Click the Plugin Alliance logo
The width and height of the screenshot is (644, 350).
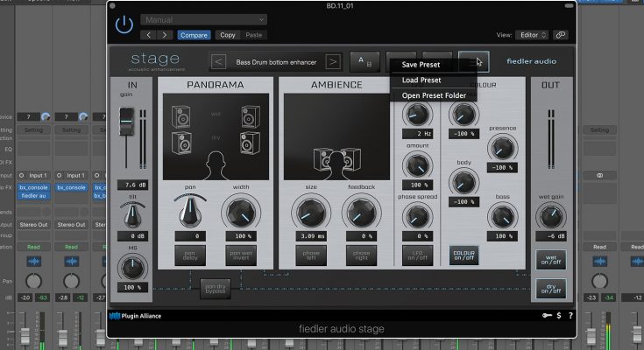point(136,315)
